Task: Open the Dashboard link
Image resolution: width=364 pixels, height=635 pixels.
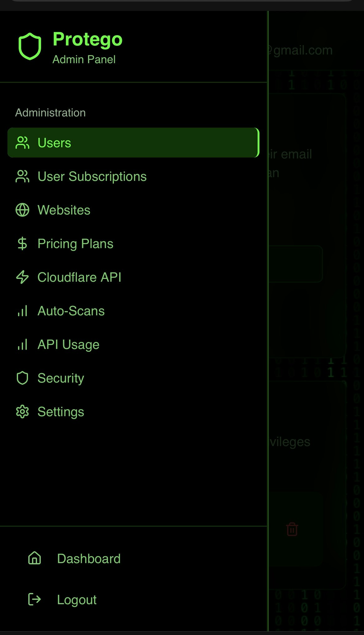Action: pos(89,558)
